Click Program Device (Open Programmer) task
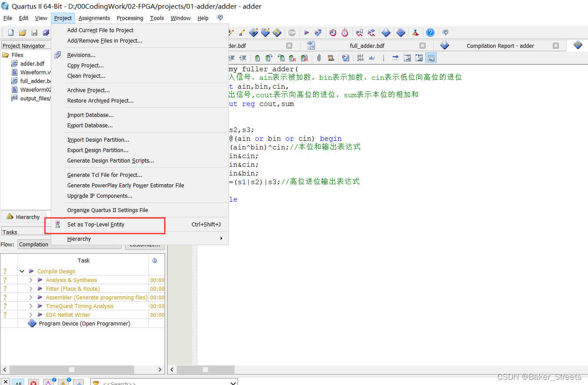588x385 pixels. (x=84, y=323)
